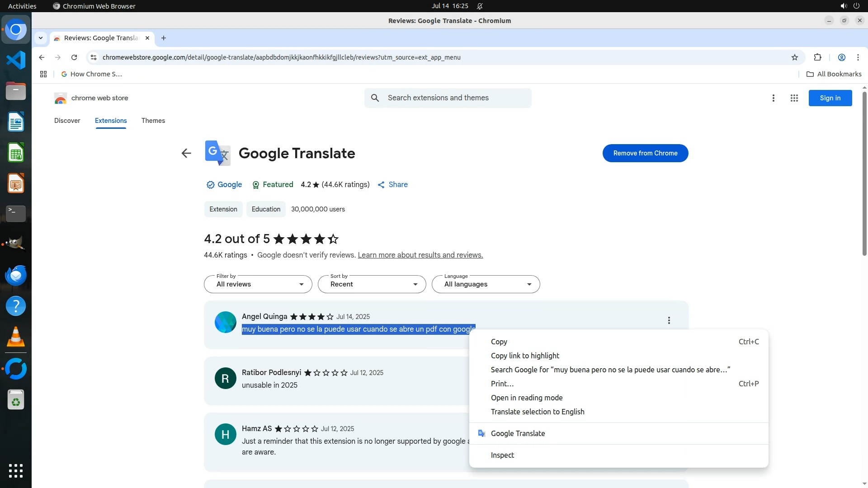Open Chromium three-dot browser menu
Viewport: 868px width, 488px height.
tap(858, 57)
